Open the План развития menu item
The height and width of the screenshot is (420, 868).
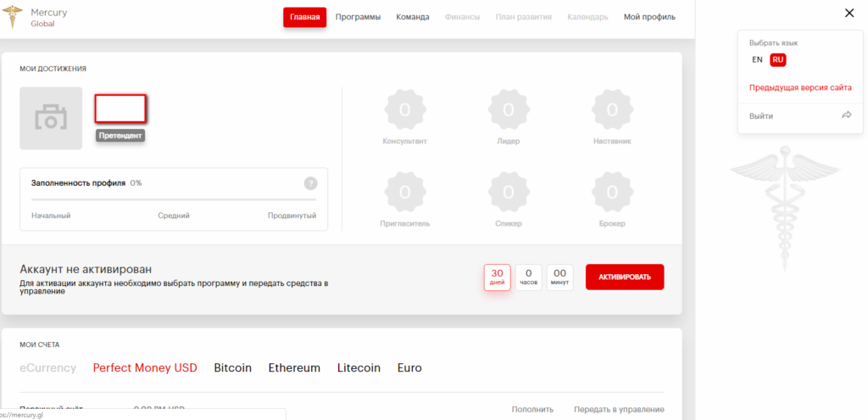click(x=524, y=17)
